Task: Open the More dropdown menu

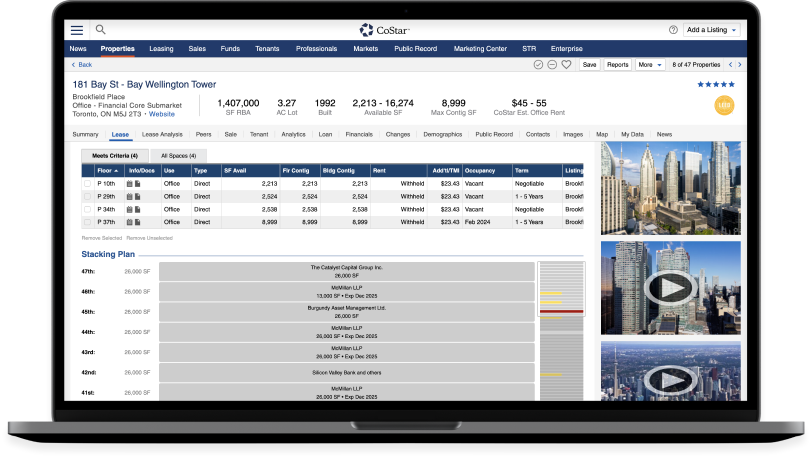Action: (649, 65)
